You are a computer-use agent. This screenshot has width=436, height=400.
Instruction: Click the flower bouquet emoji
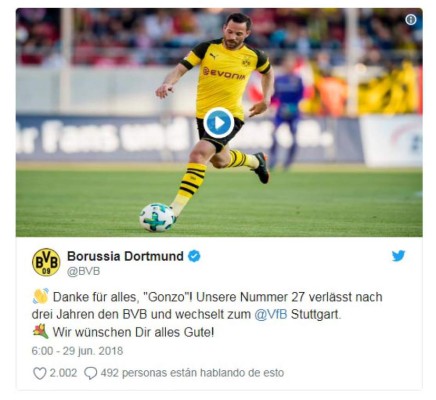41,332
